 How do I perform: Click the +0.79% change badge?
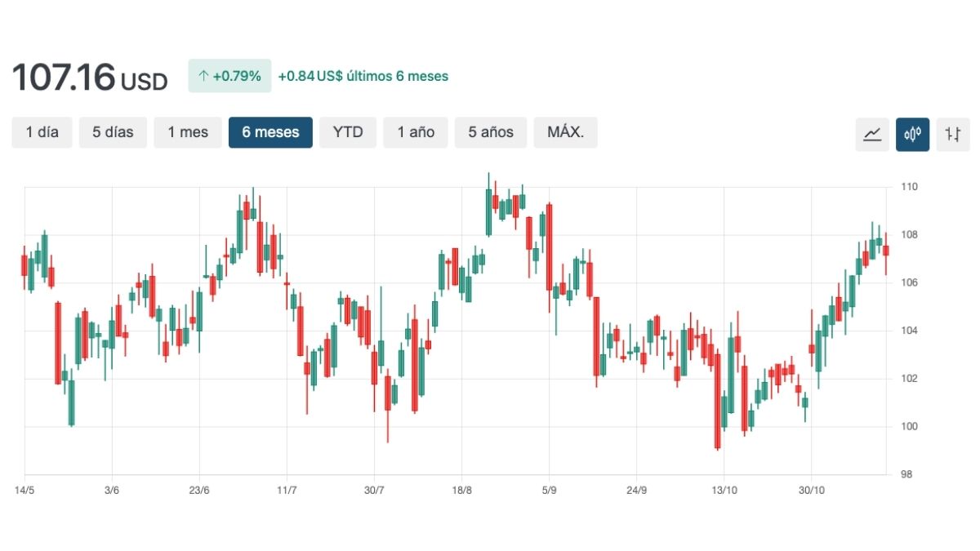(x=229, y=77)
